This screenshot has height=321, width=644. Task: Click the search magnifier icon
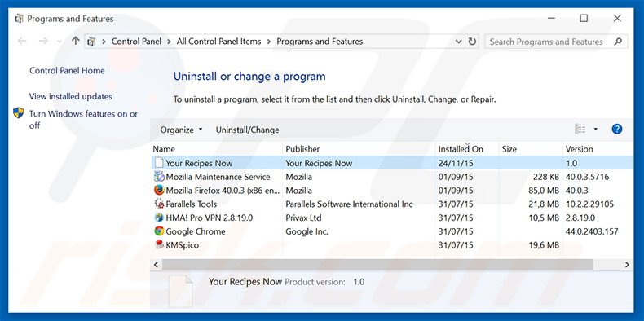click(x=618, y=41)
